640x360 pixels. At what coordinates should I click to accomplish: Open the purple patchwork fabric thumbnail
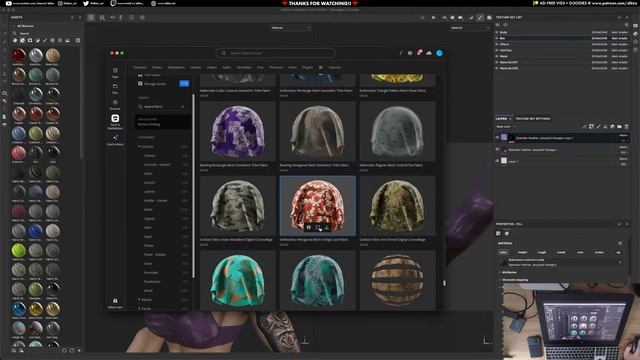click(x=238, y=131)
